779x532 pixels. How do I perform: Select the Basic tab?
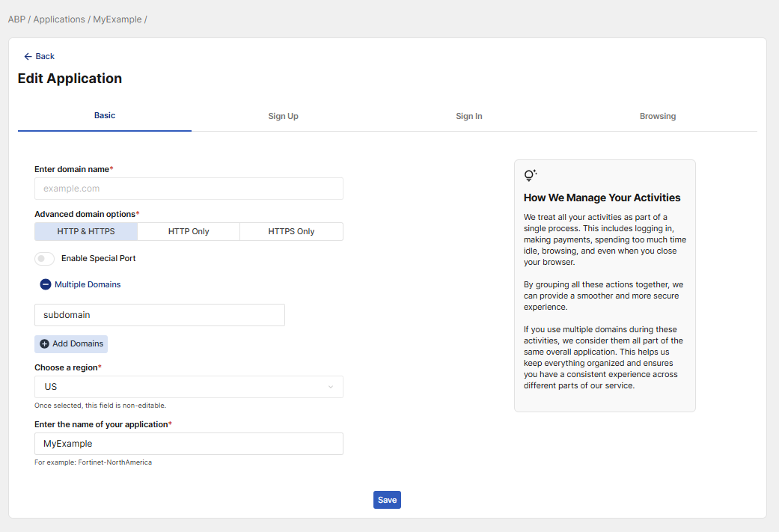(105, 116)
